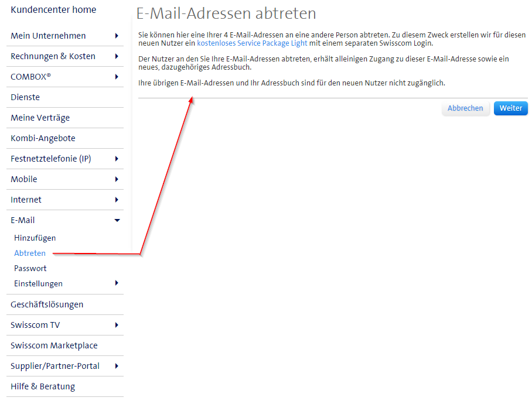Expand the Swisscom TV menu
This screenshot has width=532, height=404.
[117, 325]
